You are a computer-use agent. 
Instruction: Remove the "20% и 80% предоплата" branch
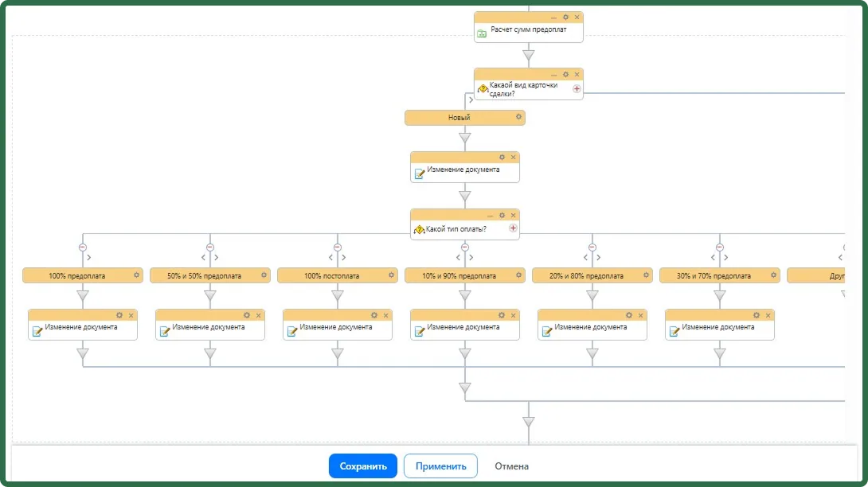click(592, 247)
